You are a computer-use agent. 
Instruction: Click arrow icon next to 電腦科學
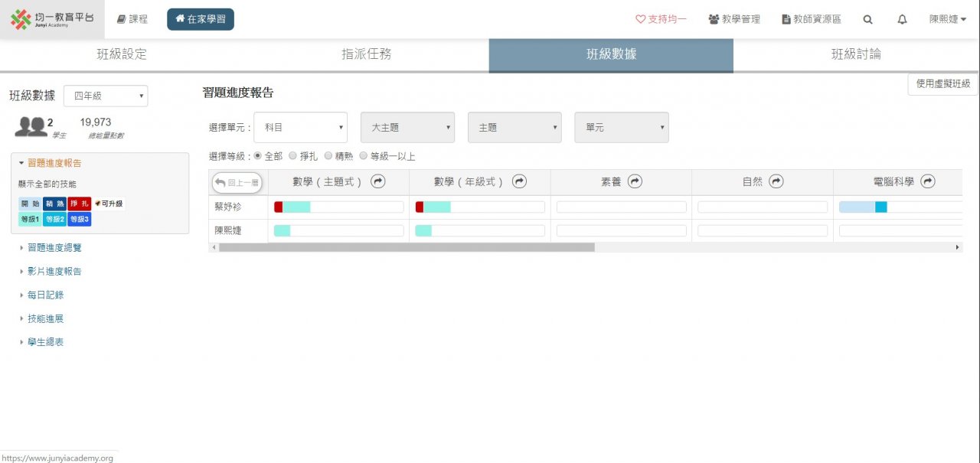928,181
